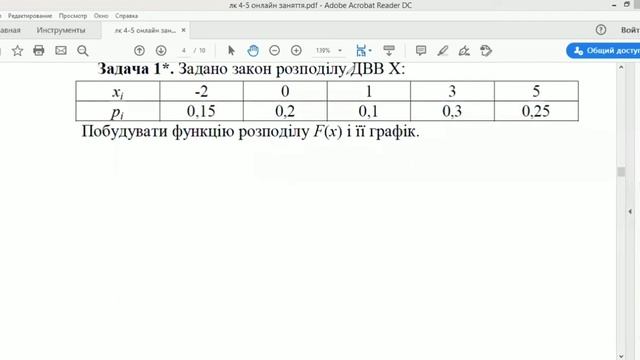Zoom in with the plus icon
640x360 pixels.
pos(296,51)
